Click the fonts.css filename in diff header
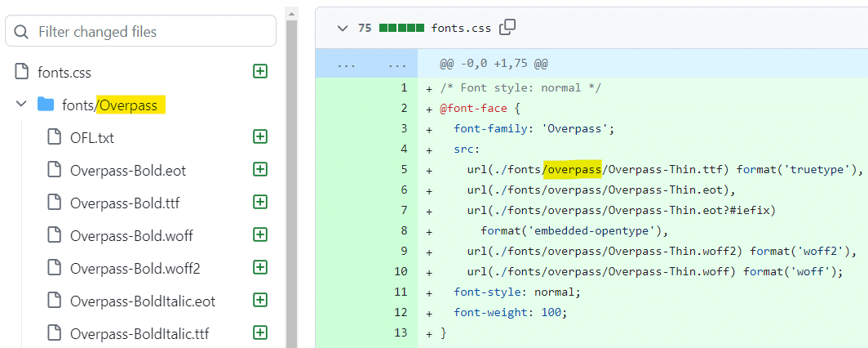This screenshot has width=868, height=348. tap(461, 29)
